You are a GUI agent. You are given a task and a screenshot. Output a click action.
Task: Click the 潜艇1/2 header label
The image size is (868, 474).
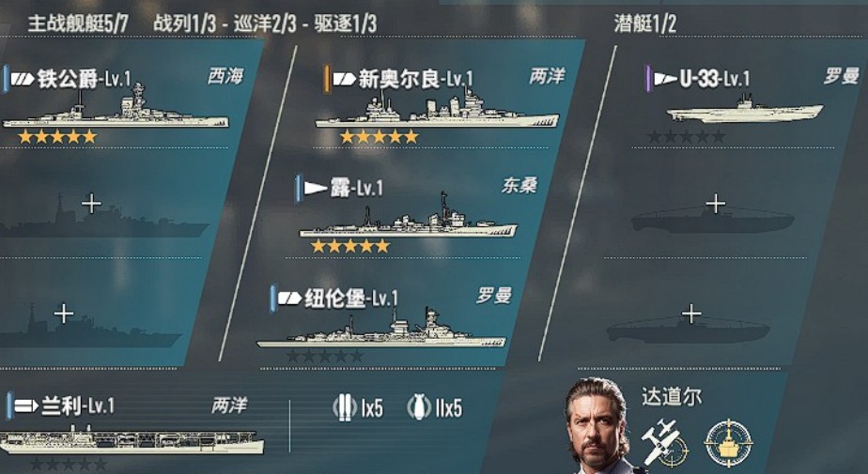point(645,23)
